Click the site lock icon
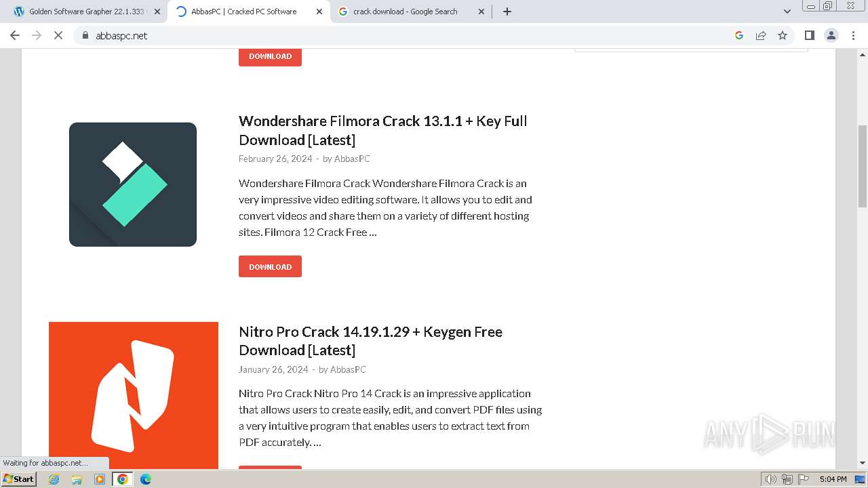868x488 pixels. point(85,35)
